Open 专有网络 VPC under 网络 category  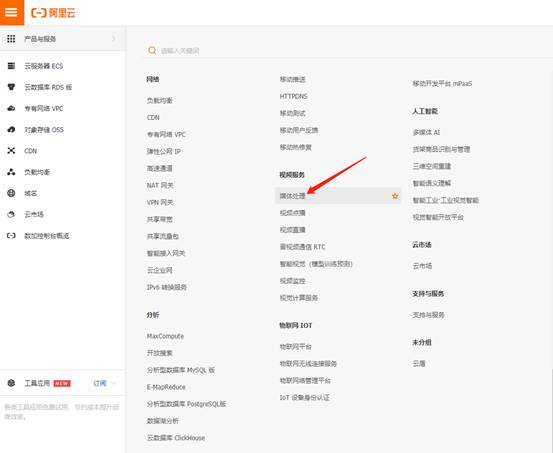pos(166,134)
